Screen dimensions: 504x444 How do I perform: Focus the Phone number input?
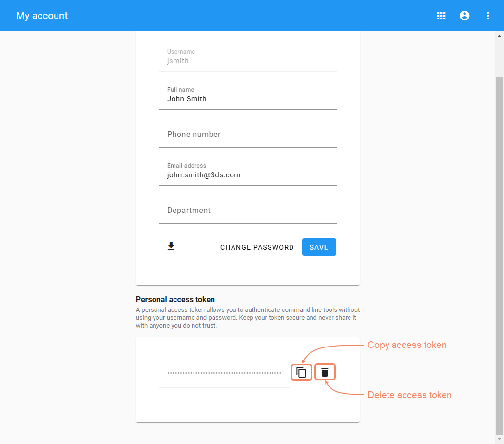point(248,135)
